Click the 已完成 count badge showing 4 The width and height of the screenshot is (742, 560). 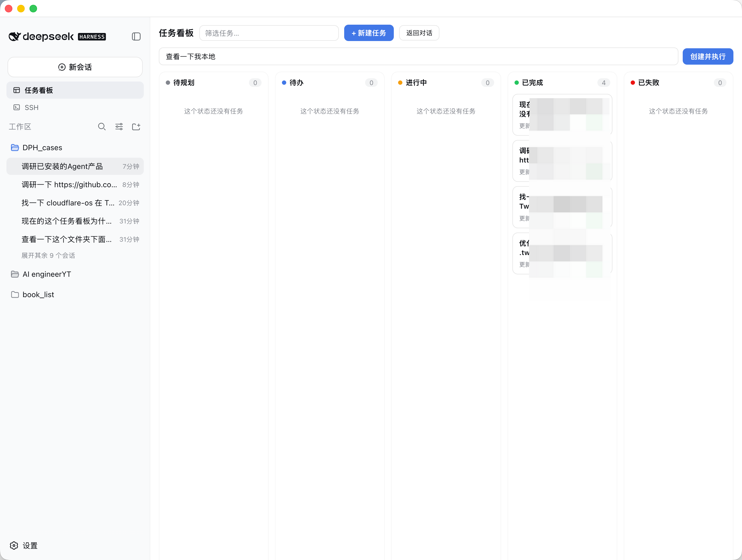click(604, 83)
